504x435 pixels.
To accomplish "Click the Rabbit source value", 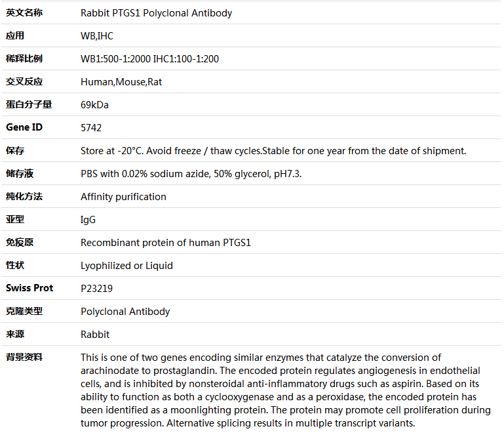I will 95,335.
